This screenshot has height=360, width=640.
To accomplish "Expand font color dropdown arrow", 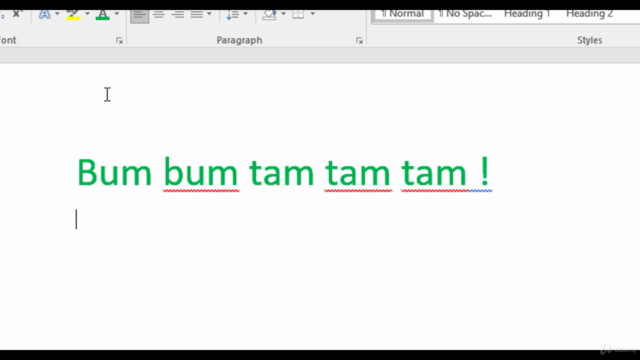I will [x=117, y=14].
